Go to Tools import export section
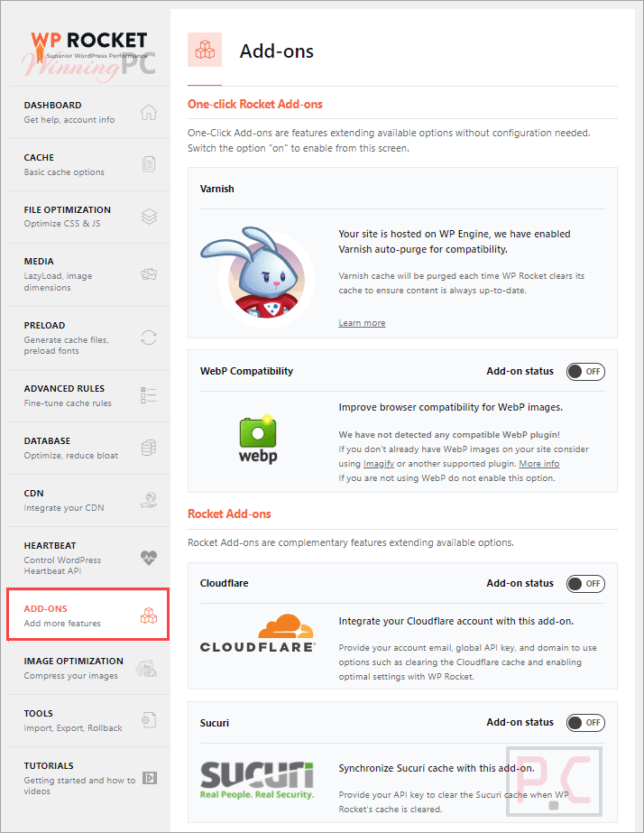 pyautogui.click(x=89, y=720)
